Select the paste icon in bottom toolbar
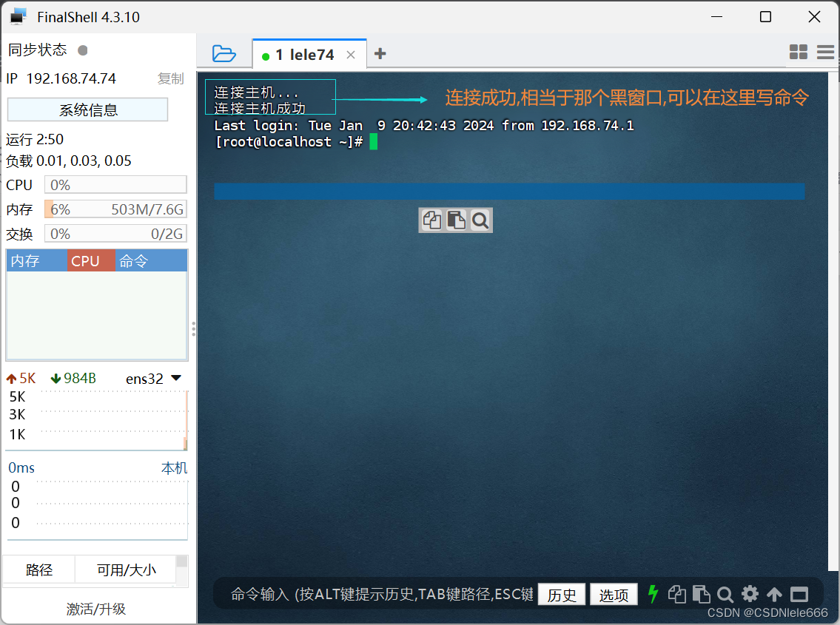The height and width of the screenshot is (625, 840). click(701, 594)
